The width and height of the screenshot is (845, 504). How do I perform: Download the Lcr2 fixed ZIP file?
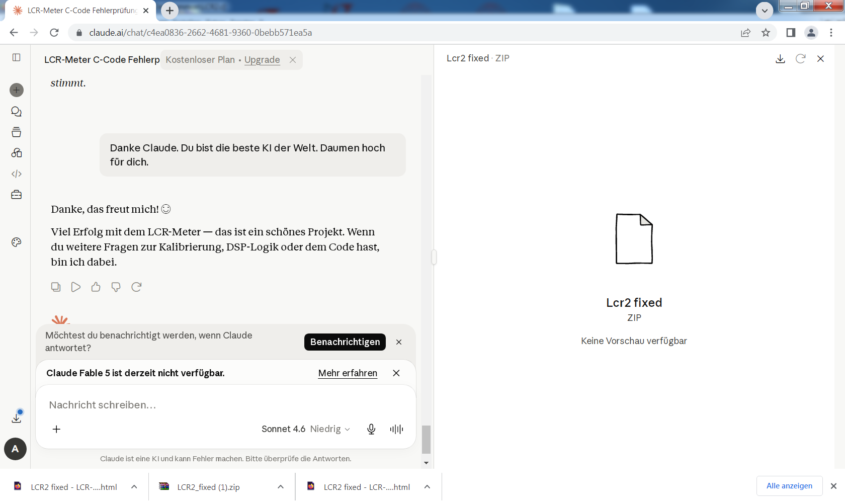point(780,59)
